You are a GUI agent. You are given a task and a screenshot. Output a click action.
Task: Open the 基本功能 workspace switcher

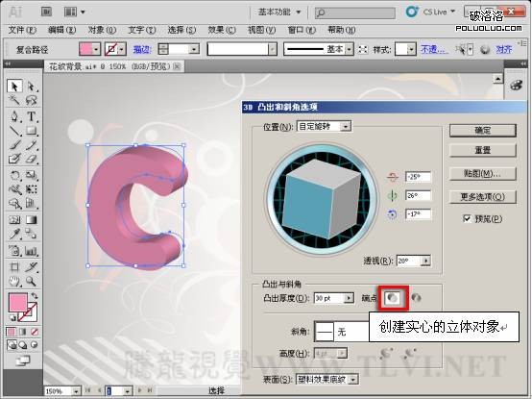click(279, 12)
